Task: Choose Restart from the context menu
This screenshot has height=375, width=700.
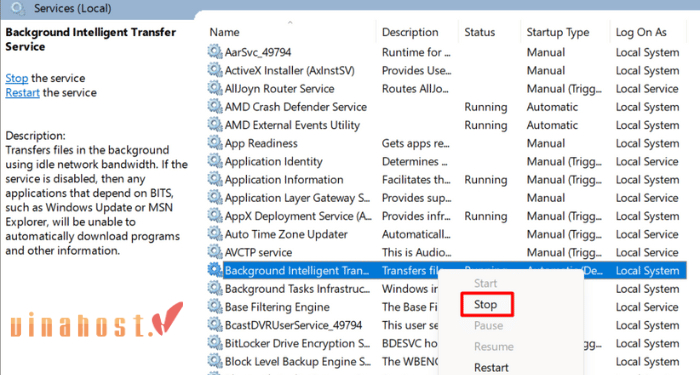Action: click(x=491, y=367)
